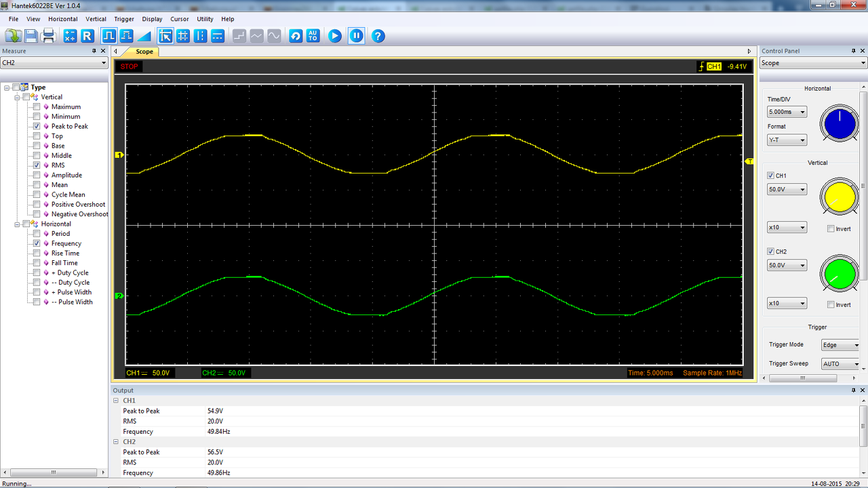Enable the Minimum measurement checkbox
The image size is (868, 488).
(37, 117)
